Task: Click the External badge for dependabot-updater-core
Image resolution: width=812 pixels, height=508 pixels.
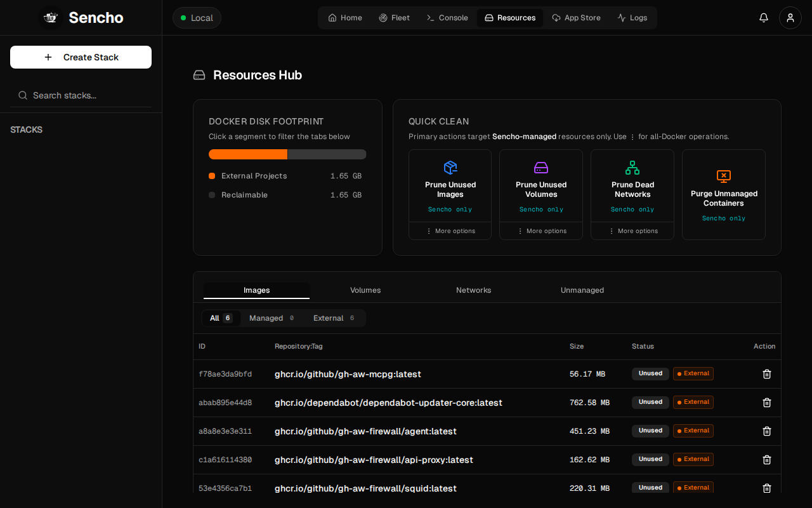Action: [x=693, y=403]
